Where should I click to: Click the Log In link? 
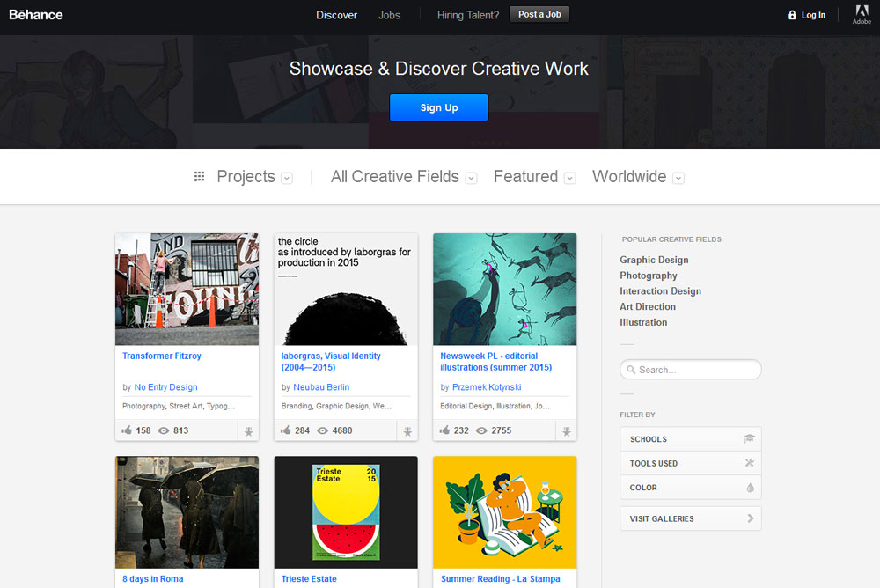pyautogui.click(x=813, y=15)
